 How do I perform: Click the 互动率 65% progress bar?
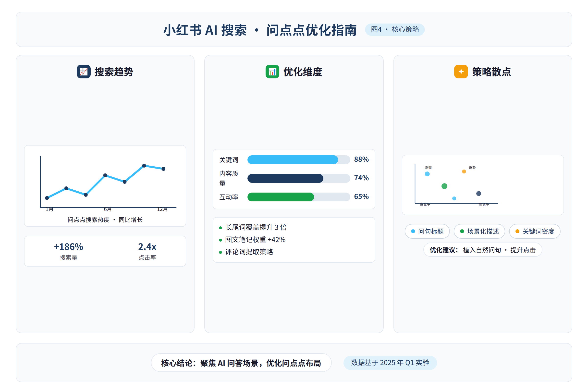click(299, 197)
